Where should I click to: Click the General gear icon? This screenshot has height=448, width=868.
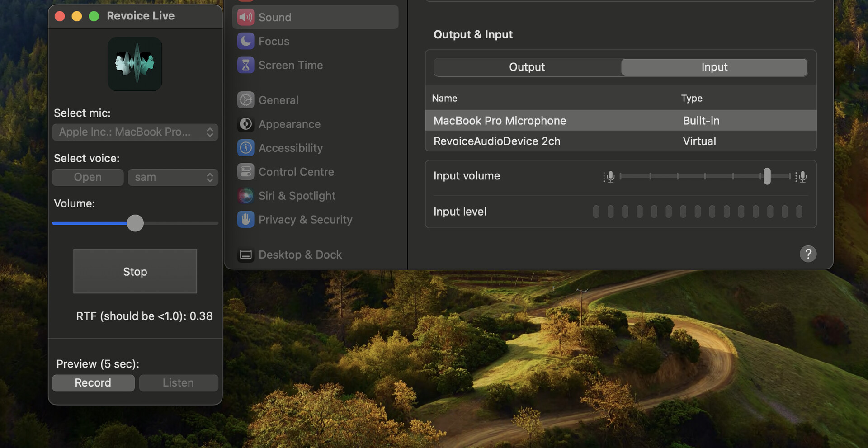(x=245, y=100)
